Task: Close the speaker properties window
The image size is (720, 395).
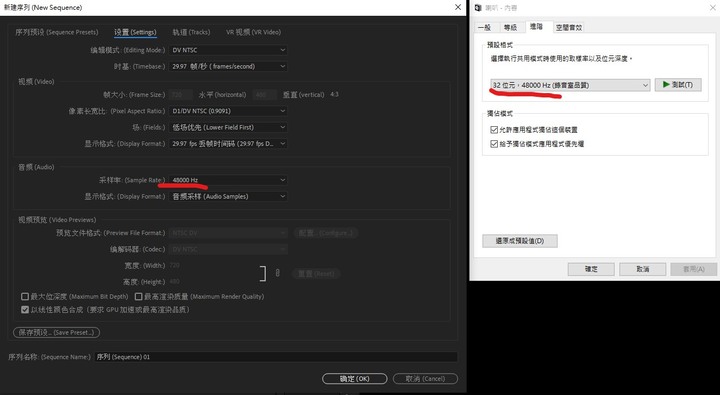Action: (x=713, y=7)
